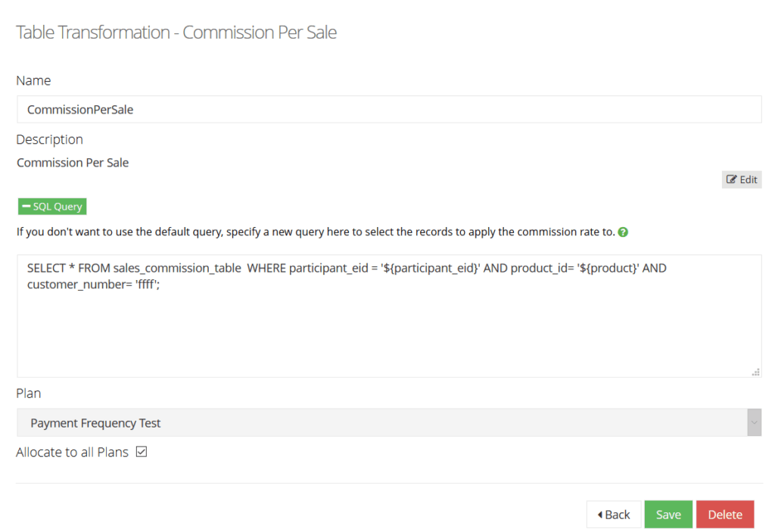775x532 pixels.
Task: Delete this table transformation
Action: pyautogui.click(x=725, y=514)
